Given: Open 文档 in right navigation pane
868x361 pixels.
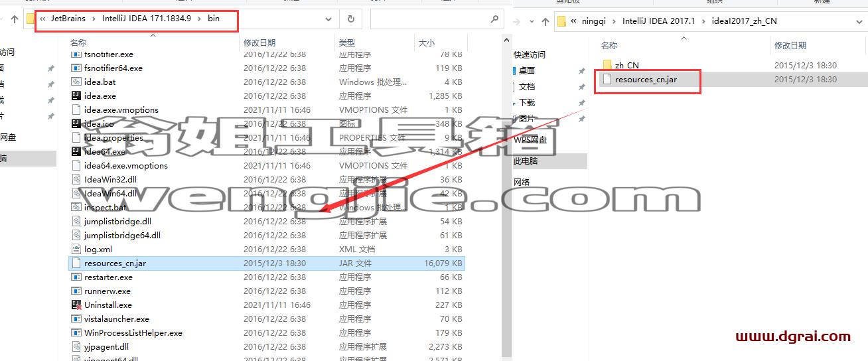Looking at the screenshot, I should (x=527, y=87).
